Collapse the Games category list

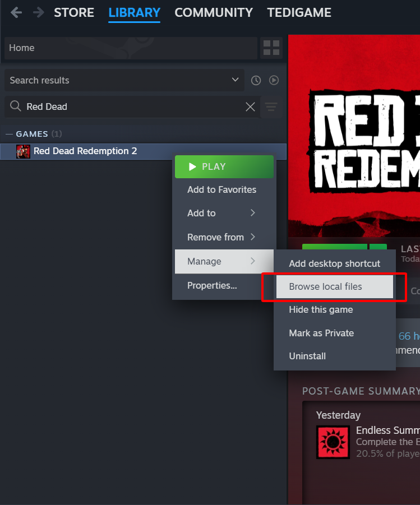[x=9, y=134]
